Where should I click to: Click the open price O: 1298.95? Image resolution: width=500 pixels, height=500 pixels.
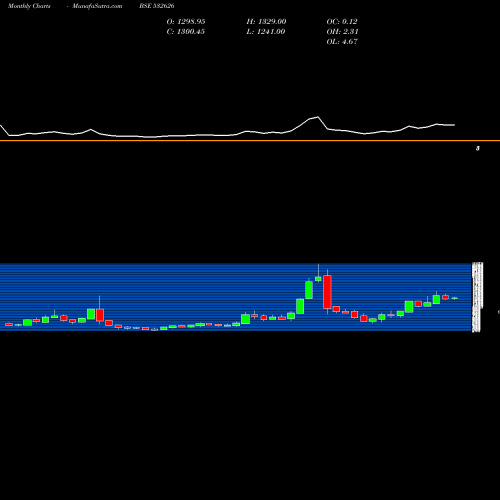tap(186, 22)
